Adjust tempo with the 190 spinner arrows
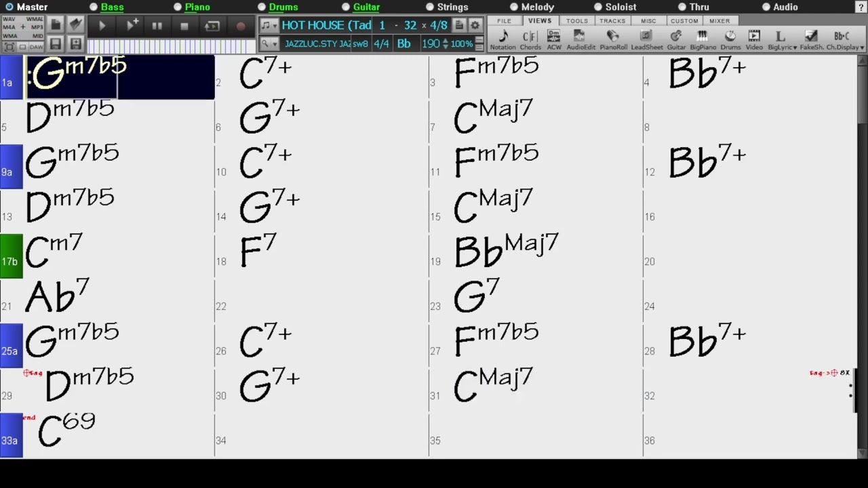The height and width of the screenshot is (488, 868). pos(445,43)
